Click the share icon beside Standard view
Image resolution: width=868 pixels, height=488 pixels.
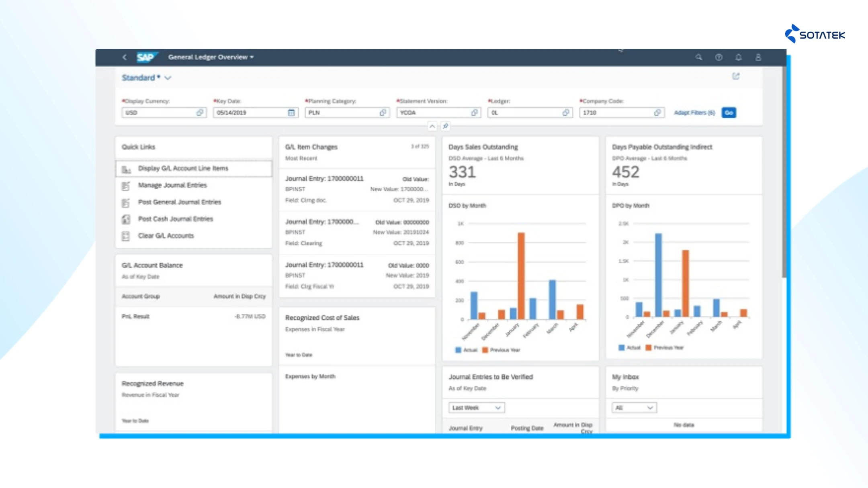(x=736, y=76)
